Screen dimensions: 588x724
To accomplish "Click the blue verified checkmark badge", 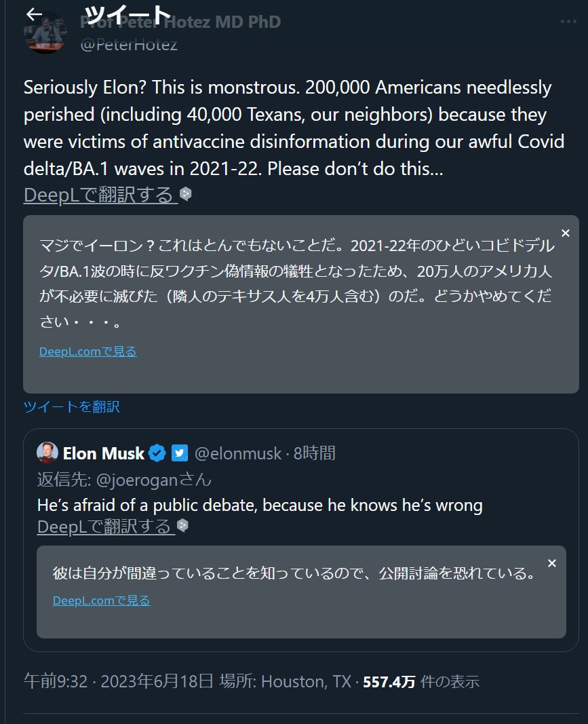I will [x=157, y=453].
